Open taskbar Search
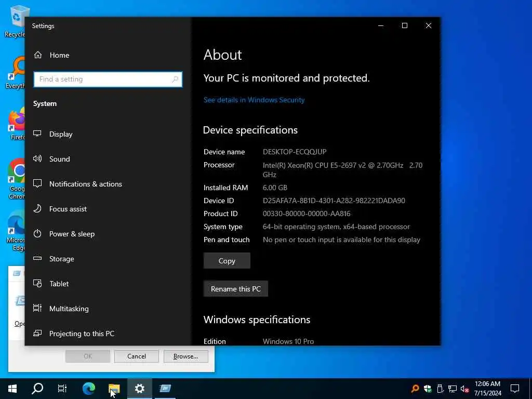This screenshot has width=532, height=399. (x=37, y=389)
